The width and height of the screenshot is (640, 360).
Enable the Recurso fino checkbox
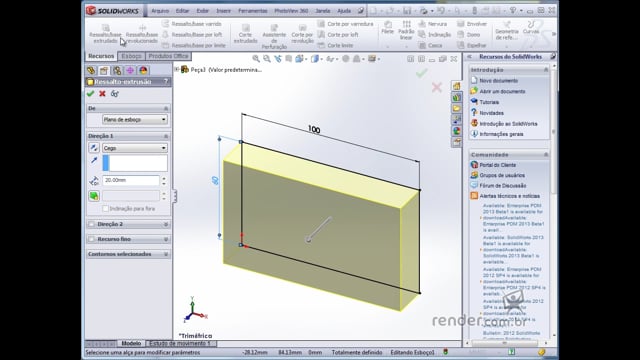pyautogui.click(x=91, y=239)
